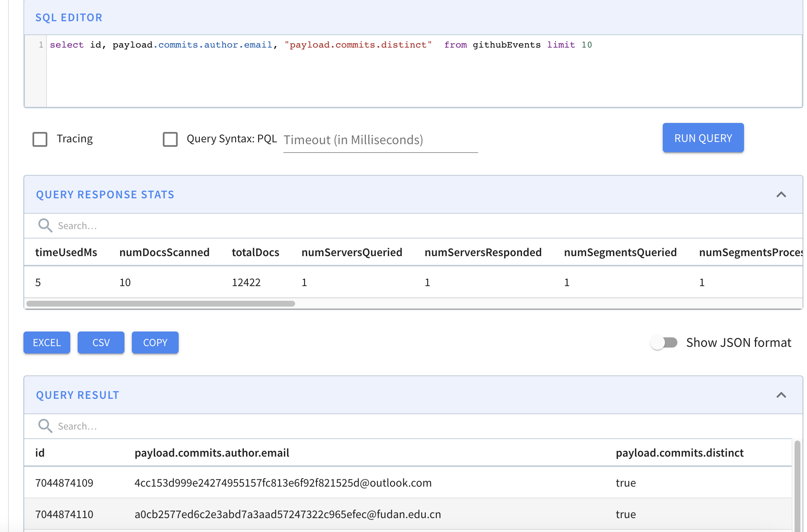This screenshot has width=807, height=532.
Task: Click the timeUsedMs column header
Action: (66, 252)
